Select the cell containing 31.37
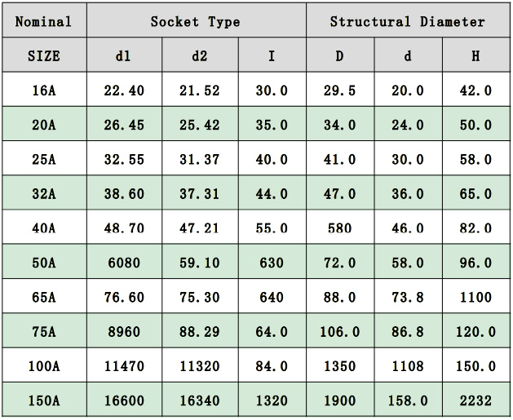Screen dimensions: 513x420 coord(200,160)
